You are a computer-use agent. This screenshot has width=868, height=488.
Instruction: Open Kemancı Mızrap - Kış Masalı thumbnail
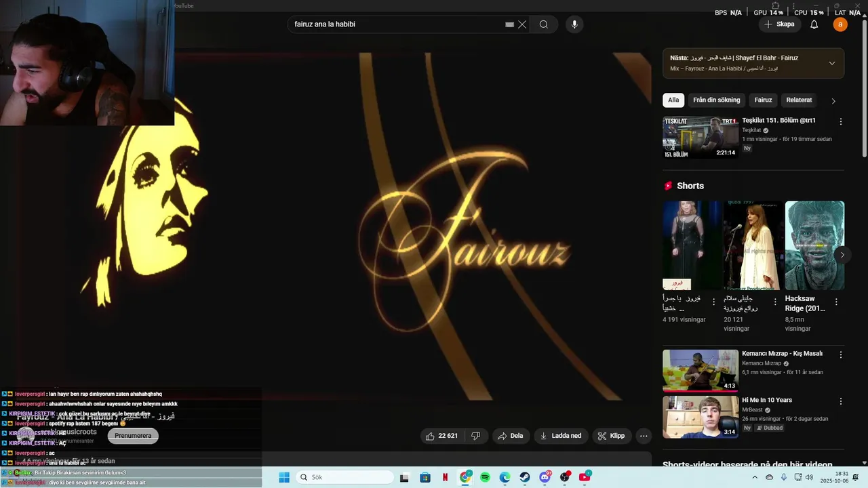[x=701, y=371]
